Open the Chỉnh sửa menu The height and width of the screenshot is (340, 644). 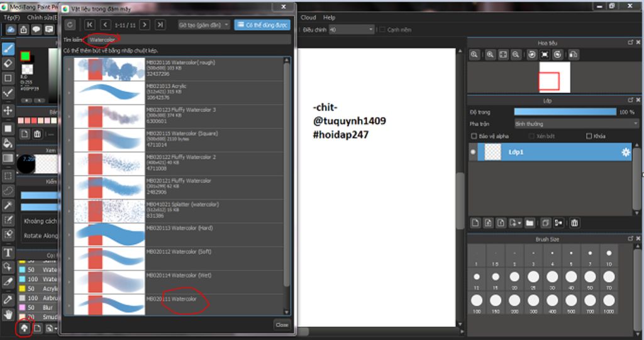point(42,17)
